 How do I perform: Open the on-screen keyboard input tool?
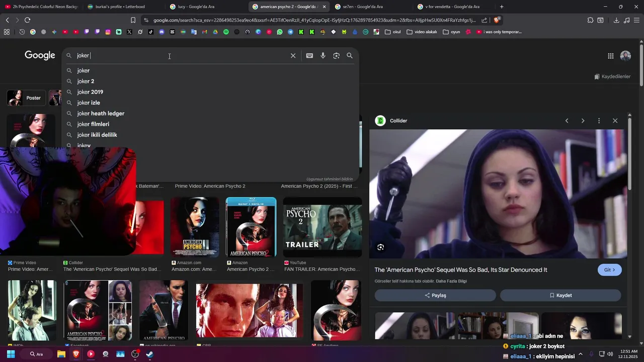click(x=309, y=56)
